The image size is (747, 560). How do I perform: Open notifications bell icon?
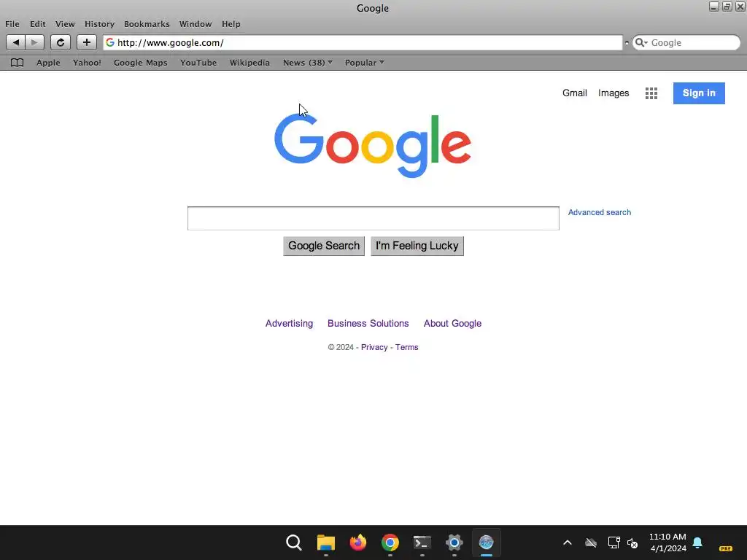pyautogui.click(x=697, y=542)
